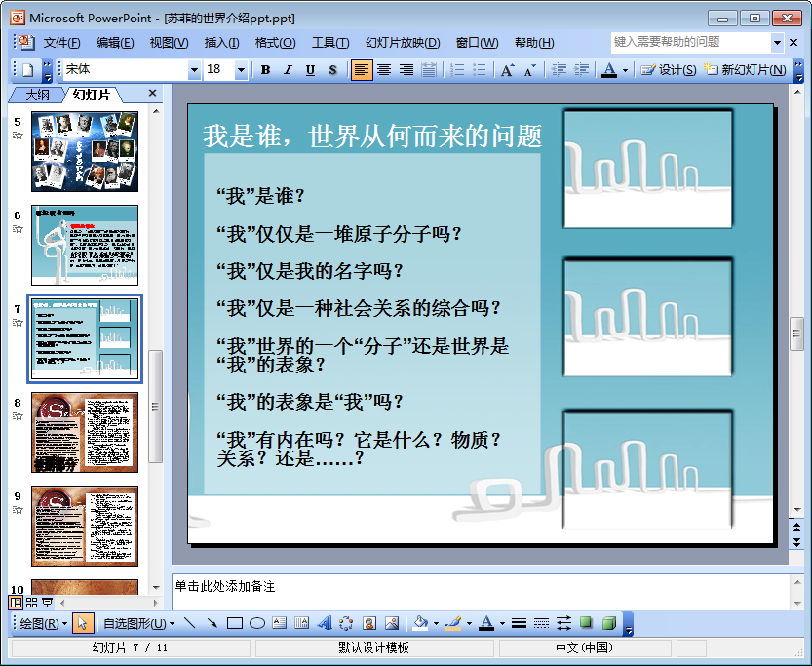Switch to the 幻灯片 slides tab
The width and height of the screenshot is (812, 666).
(x=92, y=95)
